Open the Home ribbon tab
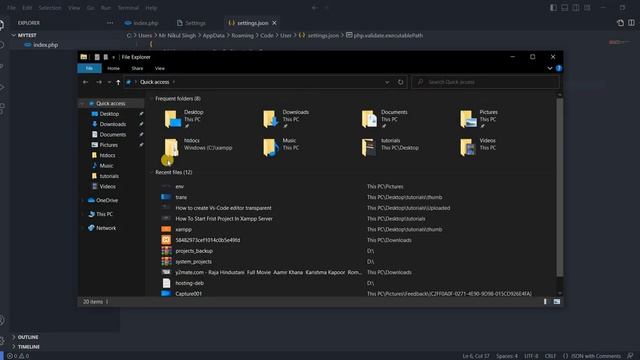Image resolution: width=640 pixels, height=360 pixels. [113, 69]
